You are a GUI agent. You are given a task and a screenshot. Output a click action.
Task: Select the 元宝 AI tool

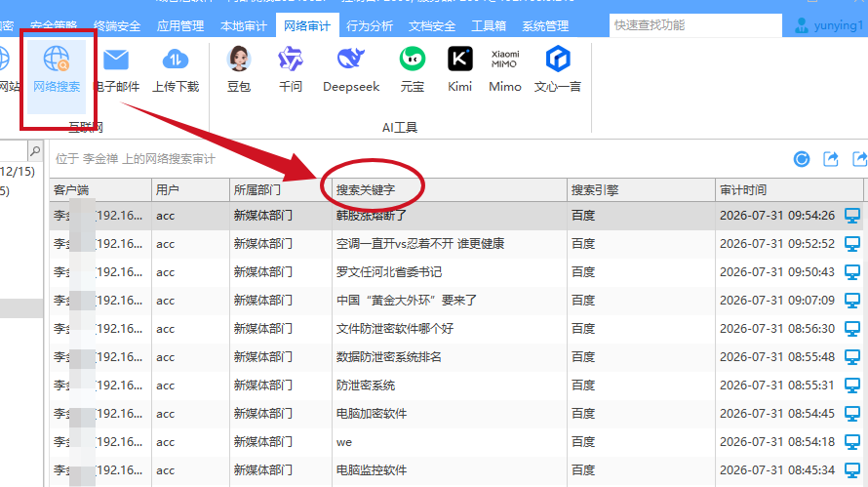[x=413, y=70]
